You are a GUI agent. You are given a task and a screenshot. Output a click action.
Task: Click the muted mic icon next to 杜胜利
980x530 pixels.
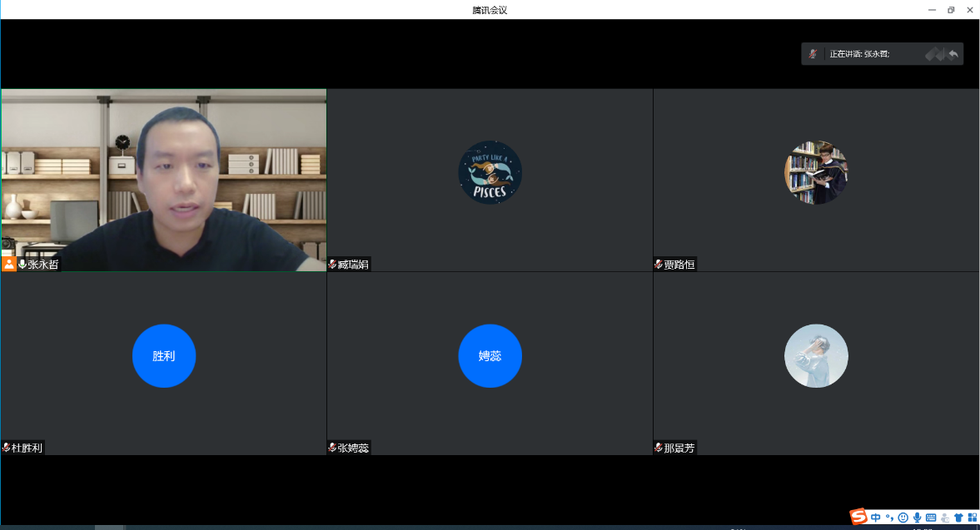click(7, 448)
